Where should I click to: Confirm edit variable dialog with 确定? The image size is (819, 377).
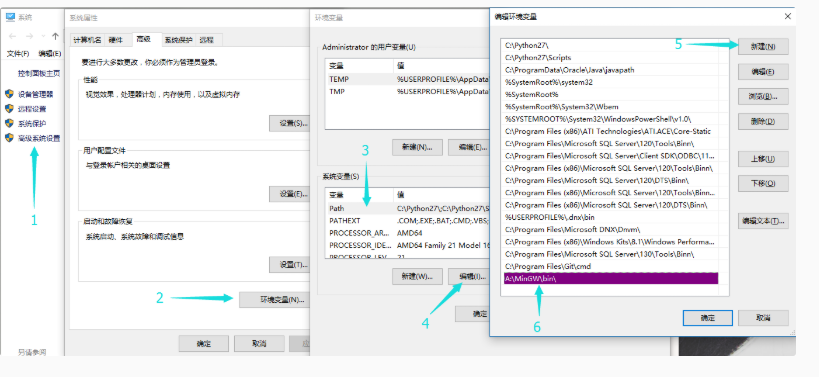[x=708, y=318]
